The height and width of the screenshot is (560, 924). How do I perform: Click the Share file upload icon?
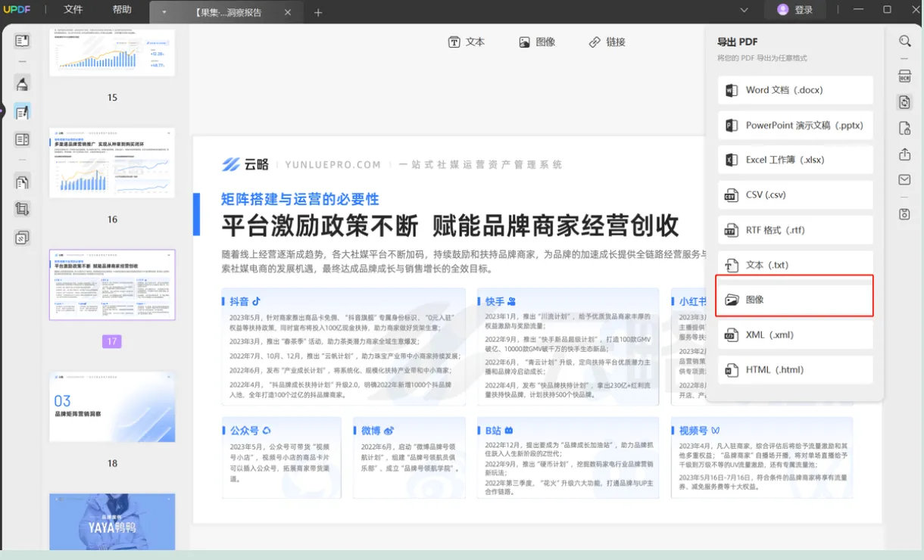[905, 154]
